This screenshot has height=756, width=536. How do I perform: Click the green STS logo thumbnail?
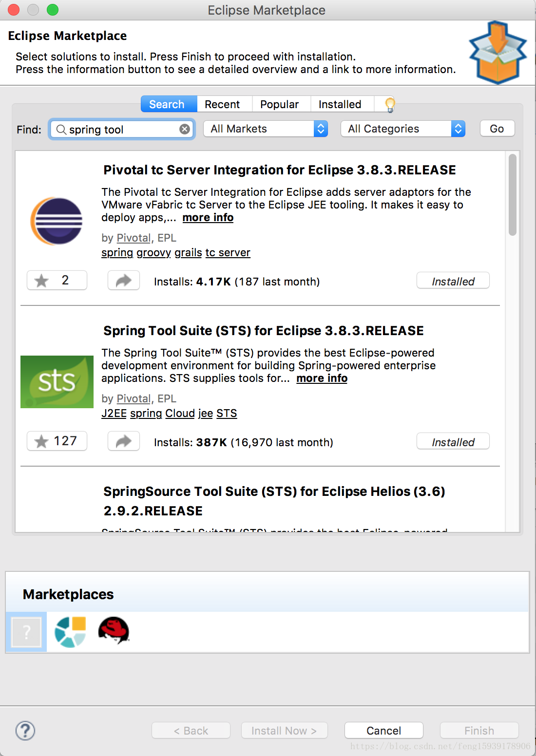pos(57,382)
